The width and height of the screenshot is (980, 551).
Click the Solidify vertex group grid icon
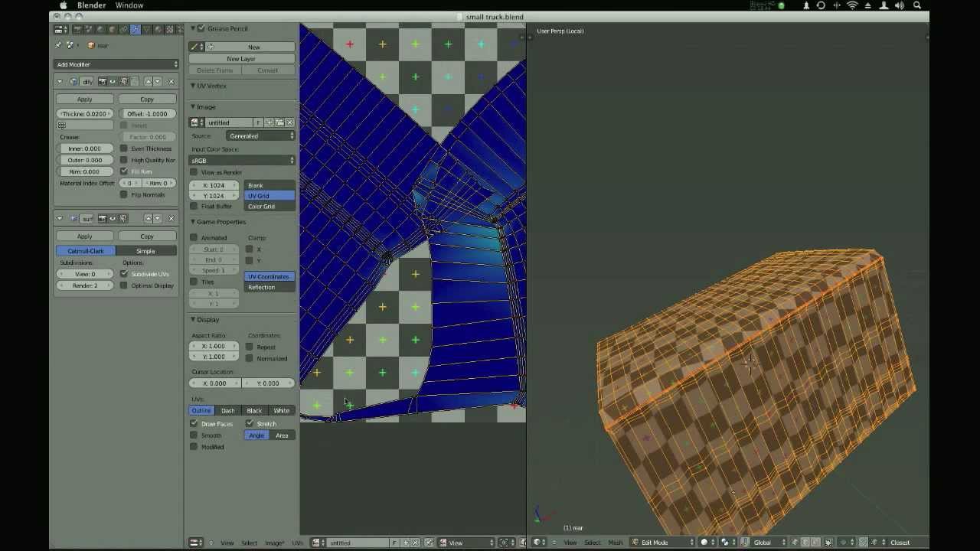tap(62, 126)
